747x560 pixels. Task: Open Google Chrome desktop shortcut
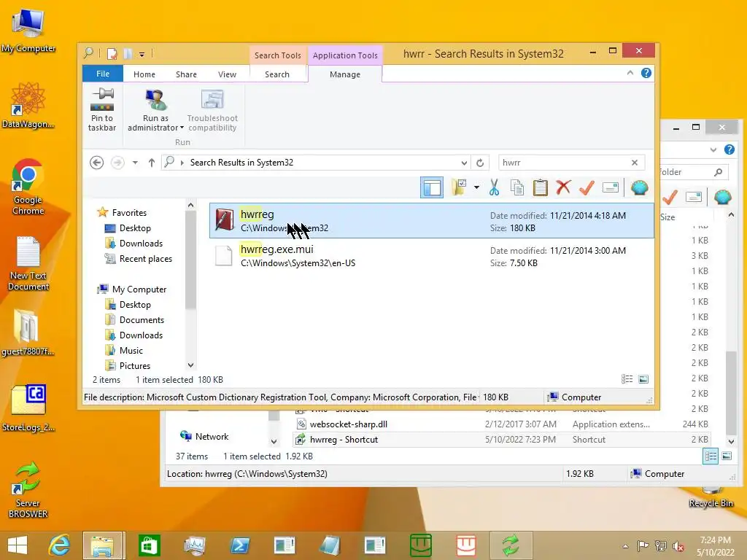pyautogui.click(x=28, y=187)
